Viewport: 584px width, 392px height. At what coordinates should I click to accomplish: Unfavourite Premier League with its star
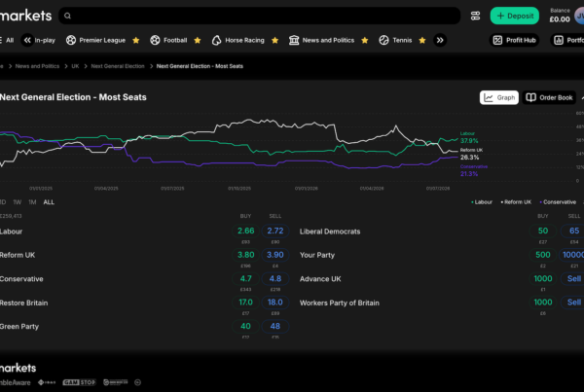pyautogui.click(x=136, y=40)
